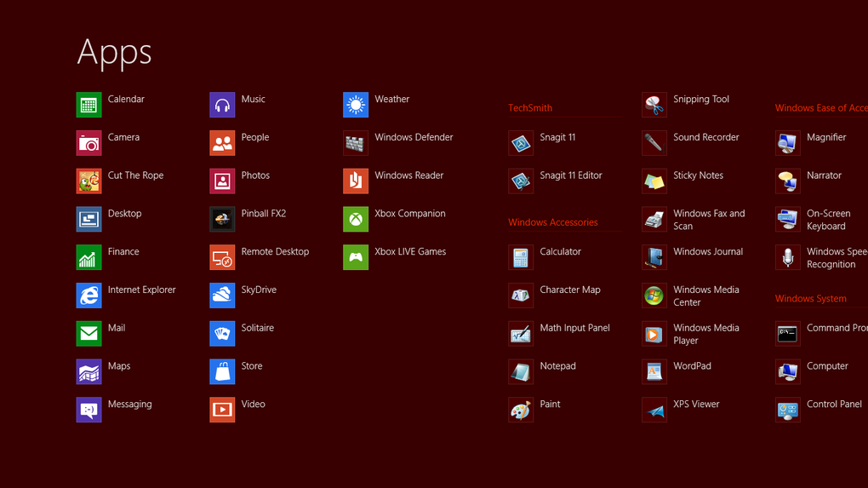Click the "Snagit 11 Editor" label text
The image size is (868, 488).
[571, 175]
